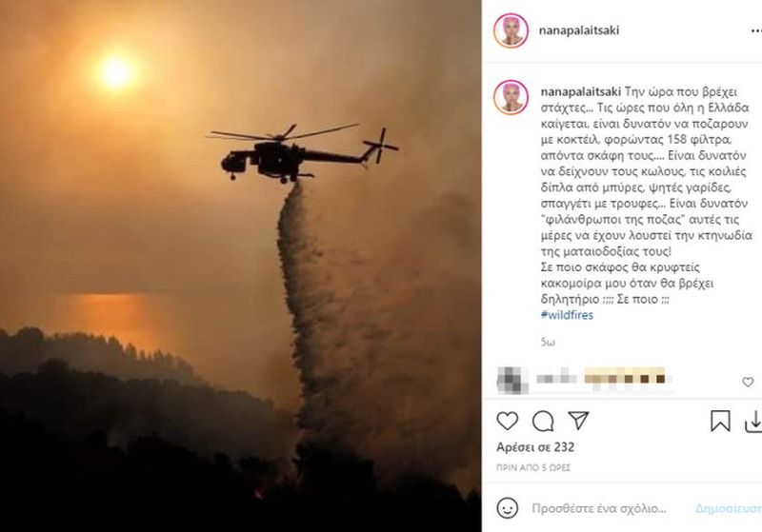Viewport: 762px width, 532px height.
Task: Focus the 'Προσθέστε ένα σχόλιο' comment field
Action: click(x=599, y=508)
